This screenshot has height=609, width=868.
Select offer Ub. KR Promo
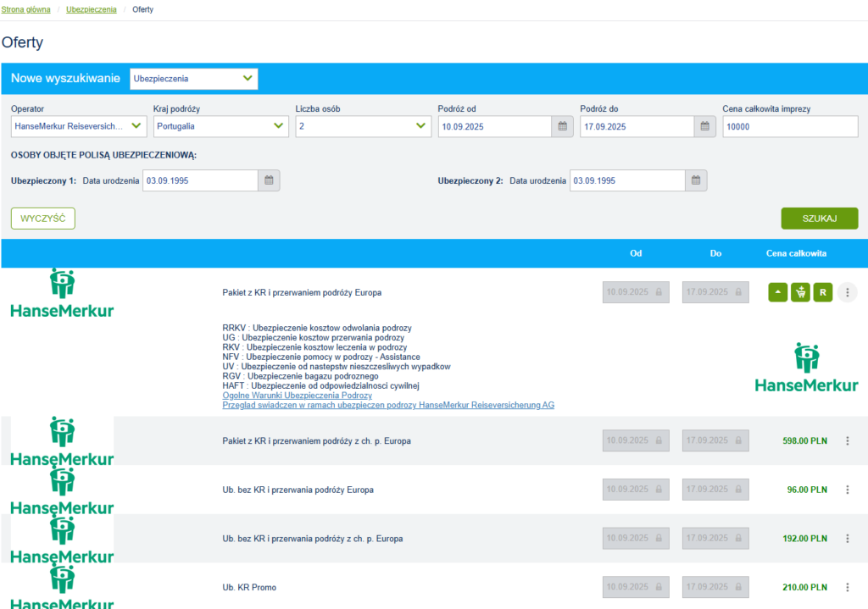tap(249, 587)
